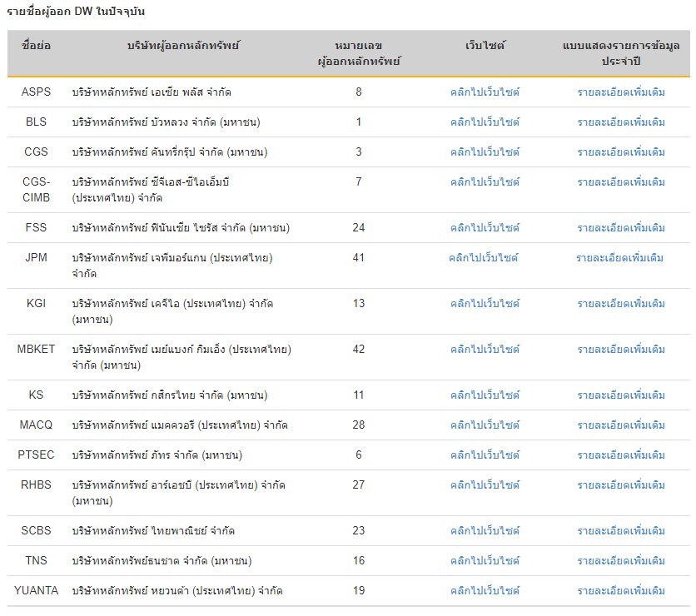696x616 pixels.
Task: View รายละเอียดเพิ่มเติม for TNS
Action: coord(621,560)
